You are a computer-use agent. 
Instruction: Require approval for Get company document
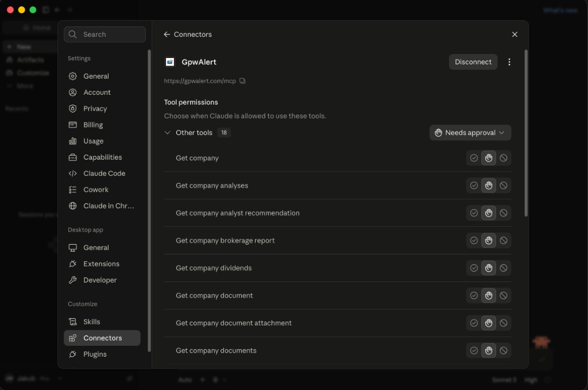(488, 295)
